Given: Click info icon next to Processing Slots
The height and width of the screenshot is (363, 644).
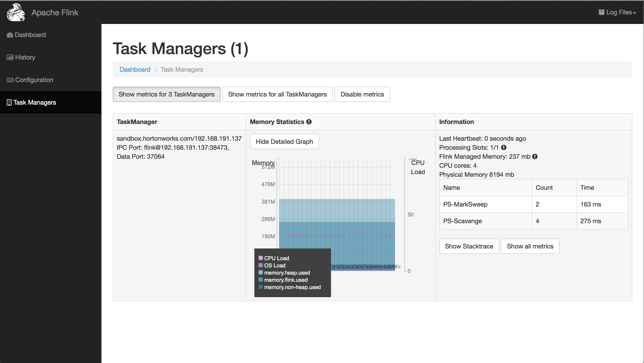Looking at the screenshot, I should [504, 147].
